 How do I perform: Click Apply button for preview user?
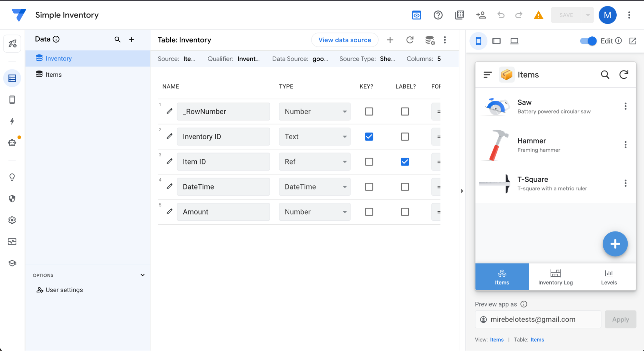[x=620, y=319]
